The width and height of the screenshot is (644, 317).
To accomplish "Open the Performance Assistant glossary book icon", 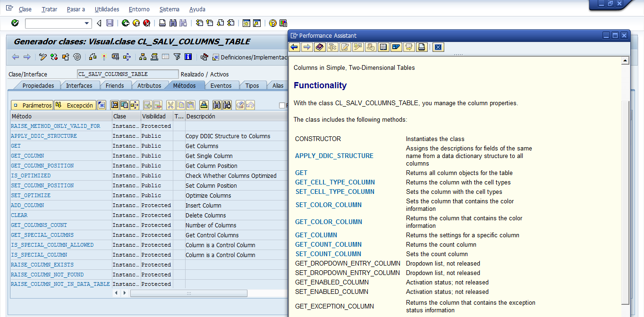I will click(x=321, y=47).
